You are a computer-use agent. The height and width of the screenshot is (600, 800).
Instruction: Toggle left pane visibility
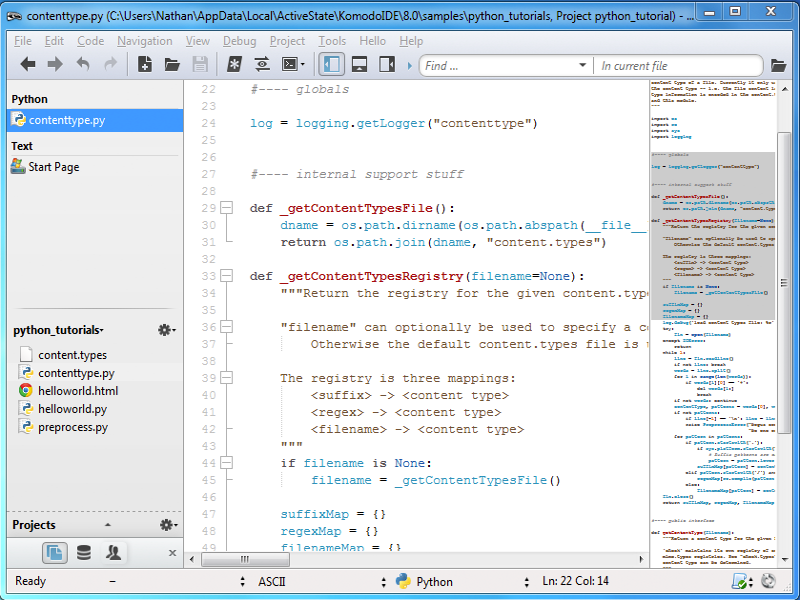tap(331, 65)
